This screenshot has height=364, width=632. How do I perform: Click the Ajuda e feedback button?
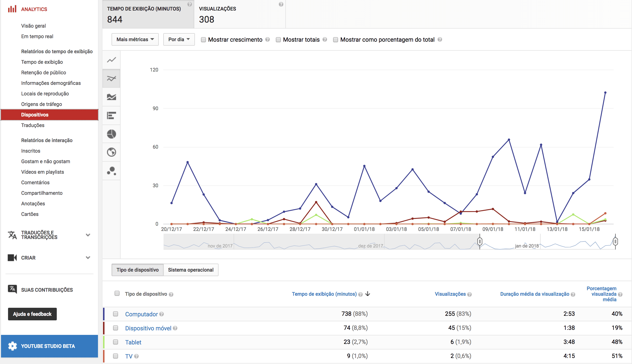click(x=32, y=314)
